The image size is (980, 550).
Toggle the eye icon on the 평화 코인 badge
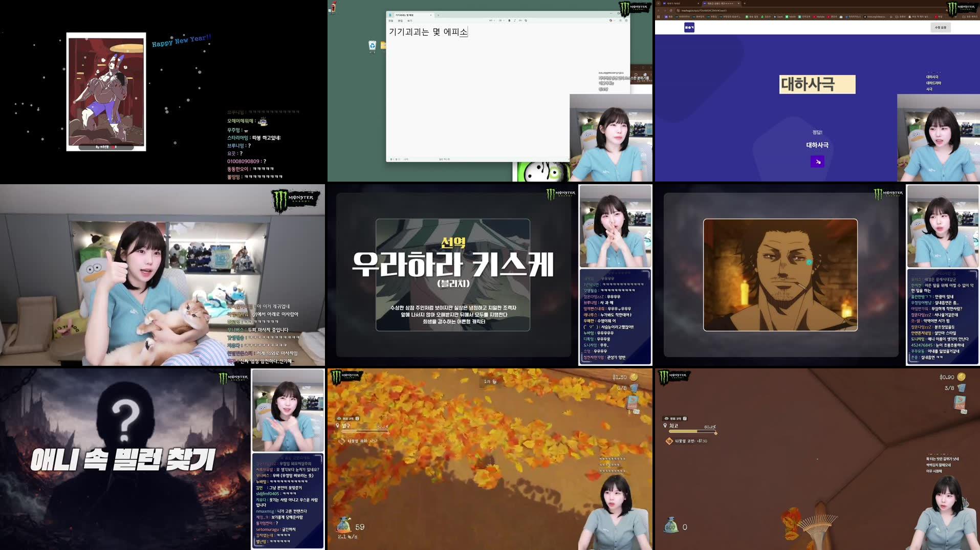tap(666, 419)
